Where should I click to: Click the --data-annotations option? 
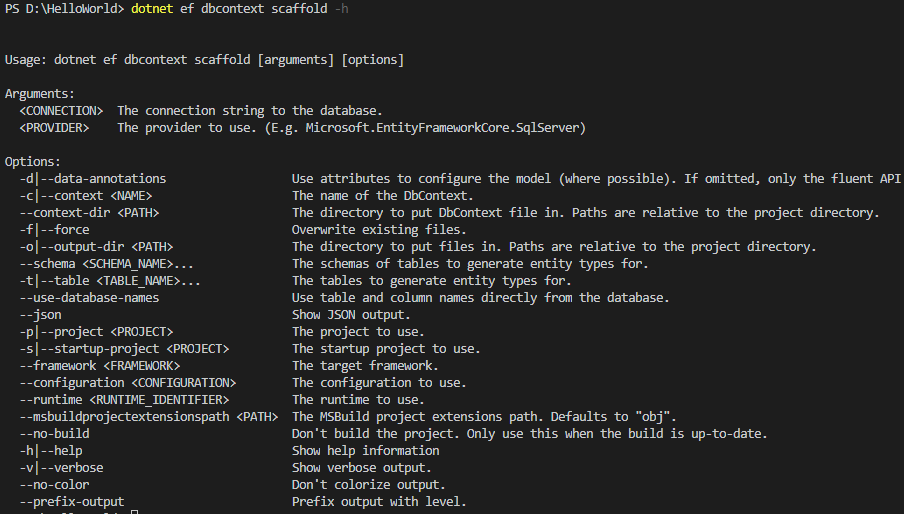[x=93, y=178]
